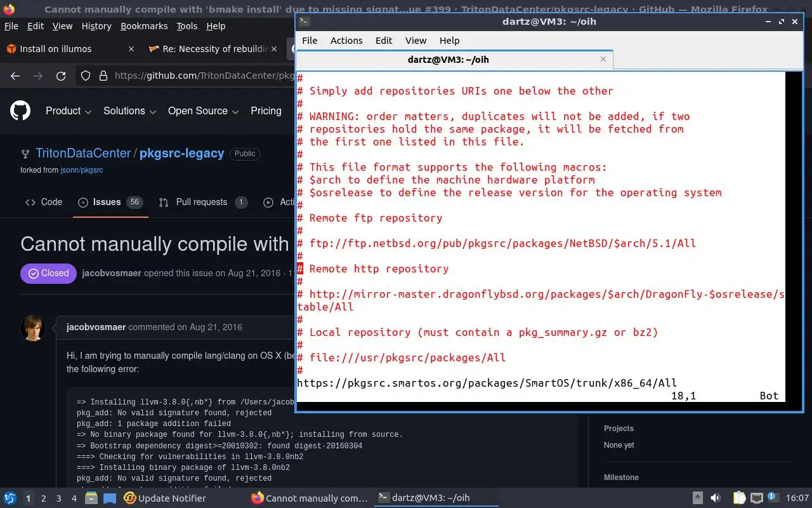This screenshot has height=508, width=812.
Task: Expand GitHub Solutions dropdown
Action: [x=129, y=110]
